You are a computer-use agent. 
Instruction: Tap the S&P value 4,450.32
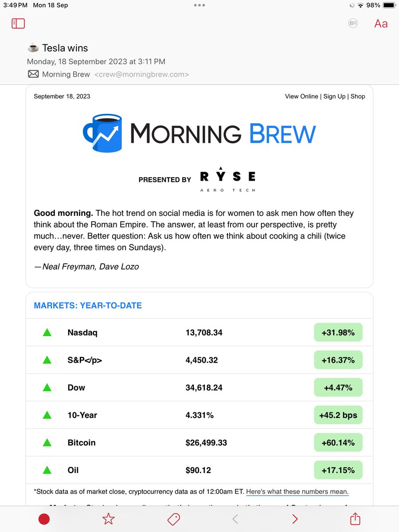pos(202,360)
